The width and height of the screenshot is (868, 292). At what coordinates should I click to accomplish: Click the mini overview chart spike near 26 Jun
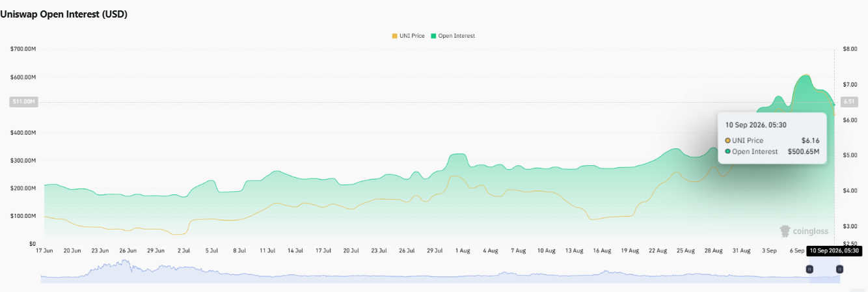coord(128,263)
